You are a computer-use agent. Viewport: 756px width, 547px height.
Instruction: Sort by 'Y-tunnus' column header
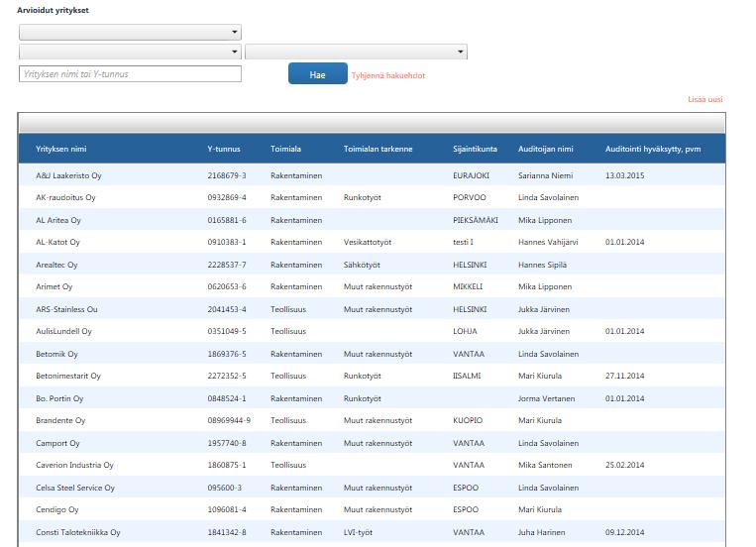pyautogui.click(x=224, y=149)
